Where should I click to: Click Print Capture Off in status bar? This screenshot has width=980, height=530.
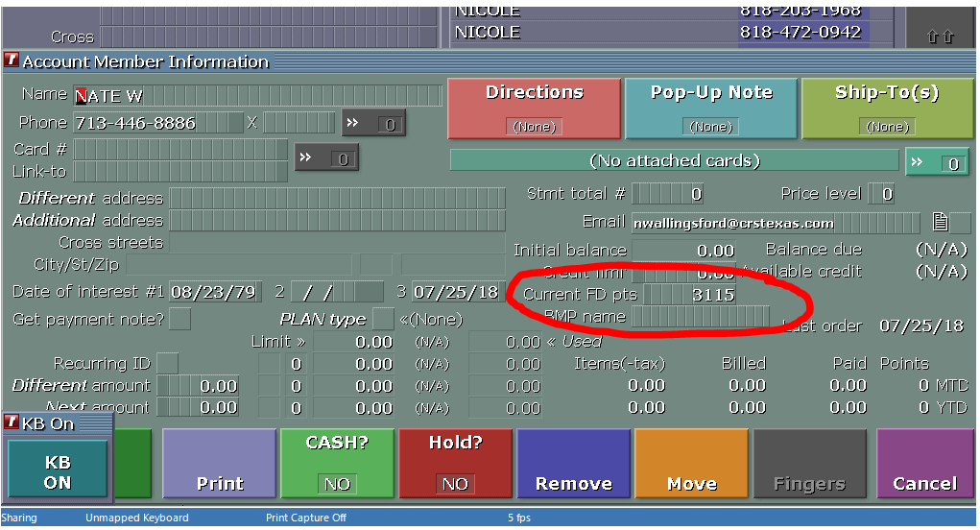tap(305, 518)
